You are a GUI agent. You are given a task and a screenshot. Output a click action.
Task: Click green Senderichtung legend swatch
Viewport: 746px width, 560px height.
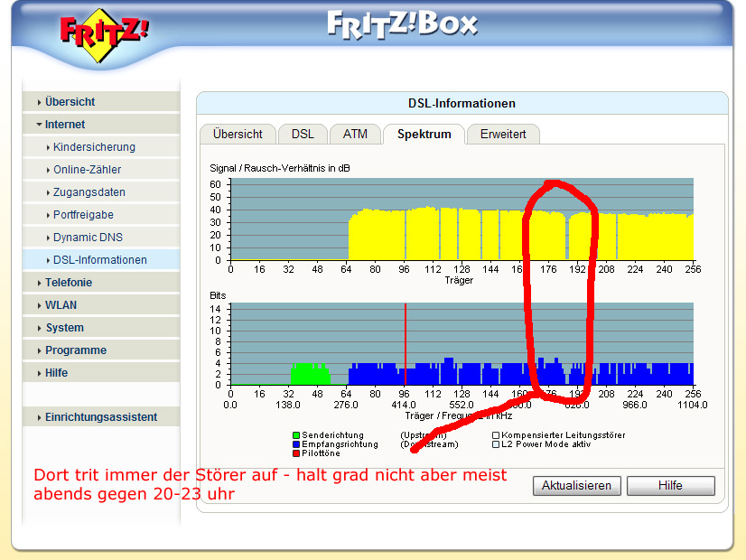(x=296, y=435)
